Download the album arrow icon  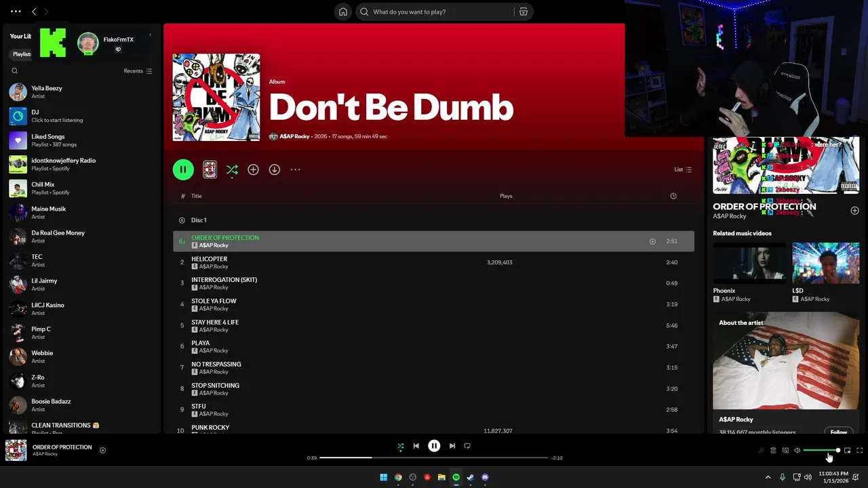(274, 169)
